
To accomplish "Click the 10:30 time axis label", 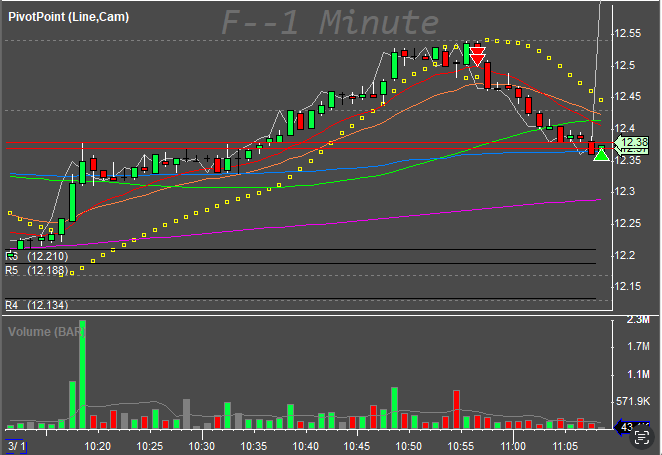I will (202, 446).
